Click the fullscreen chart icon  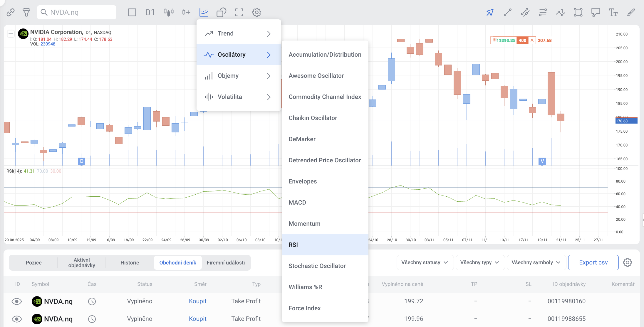[239, 12]
